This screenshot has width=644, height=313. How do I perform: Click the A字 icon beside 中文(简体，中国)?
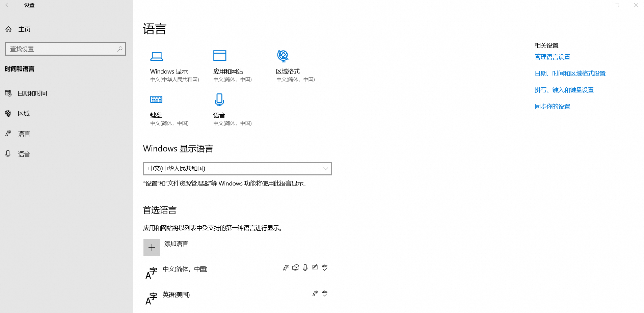click(151, 273)
